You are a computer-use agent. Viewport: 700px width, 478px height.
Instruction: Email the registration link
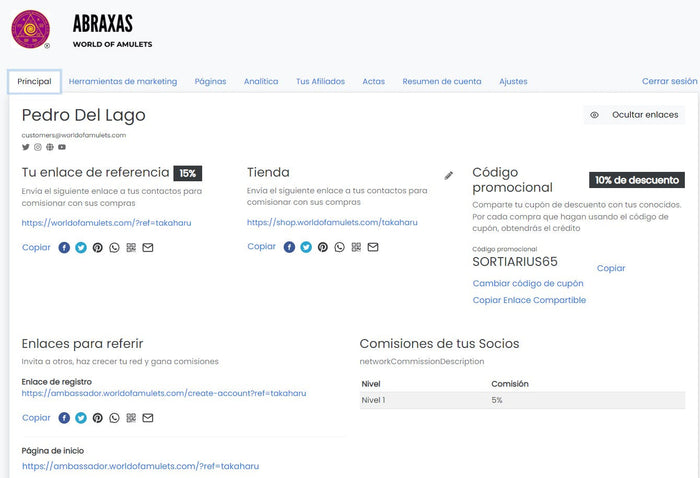coord(148,418)
